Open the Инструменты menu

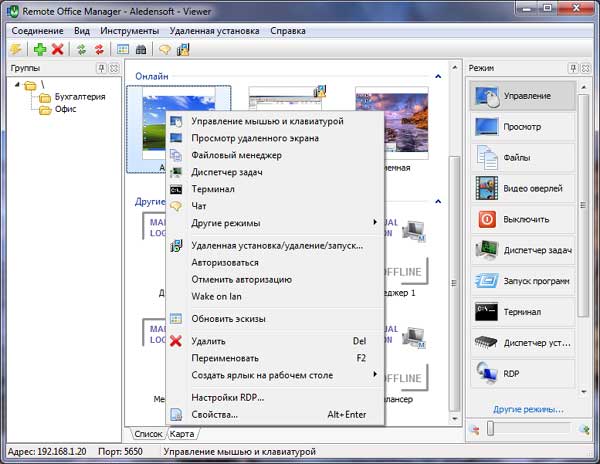130,31
